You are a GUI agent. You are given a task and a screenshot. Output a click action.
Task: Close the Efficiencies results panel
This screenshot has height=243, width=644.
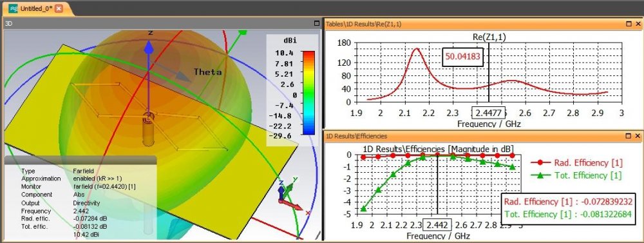pyautogui.click(x=638, y=136)
